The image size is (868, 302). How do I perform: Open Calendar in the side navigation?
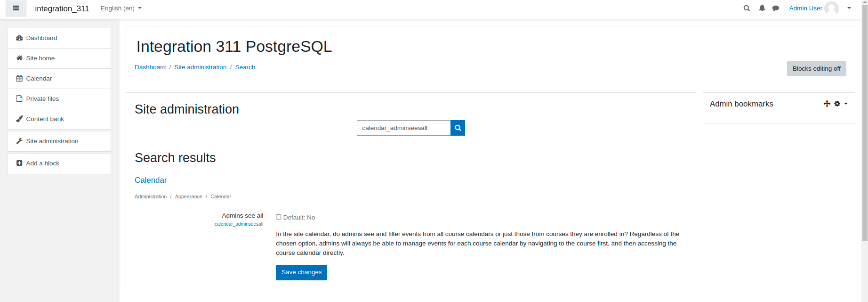[x=59, y=79]
